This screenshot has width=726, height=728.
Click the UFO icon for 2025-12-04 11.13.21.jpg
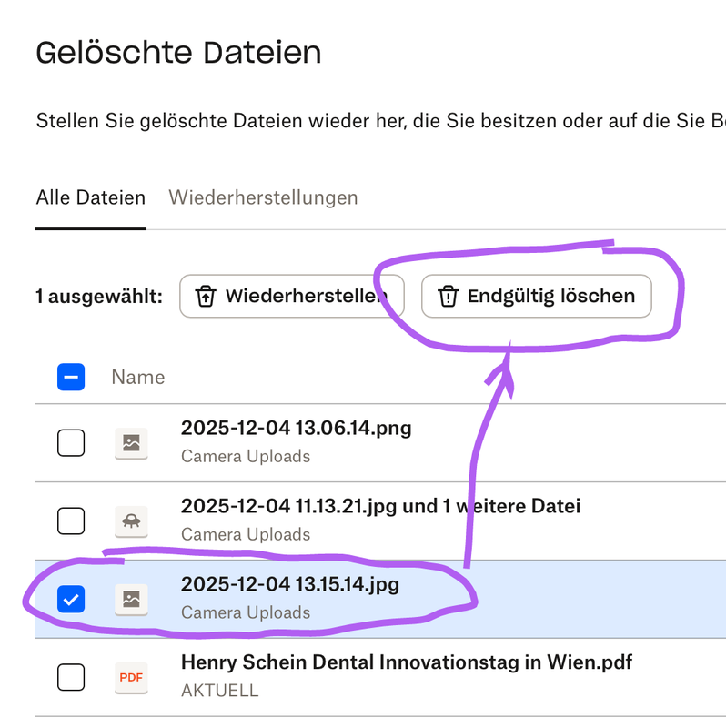point(131,521)
